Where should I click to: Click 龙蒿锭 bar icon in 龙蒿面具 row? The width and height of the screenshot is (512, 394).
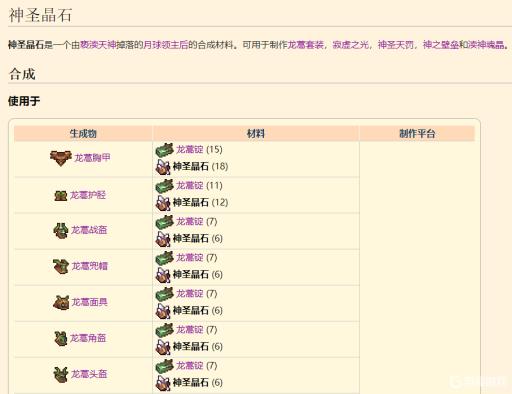point(165,294)
